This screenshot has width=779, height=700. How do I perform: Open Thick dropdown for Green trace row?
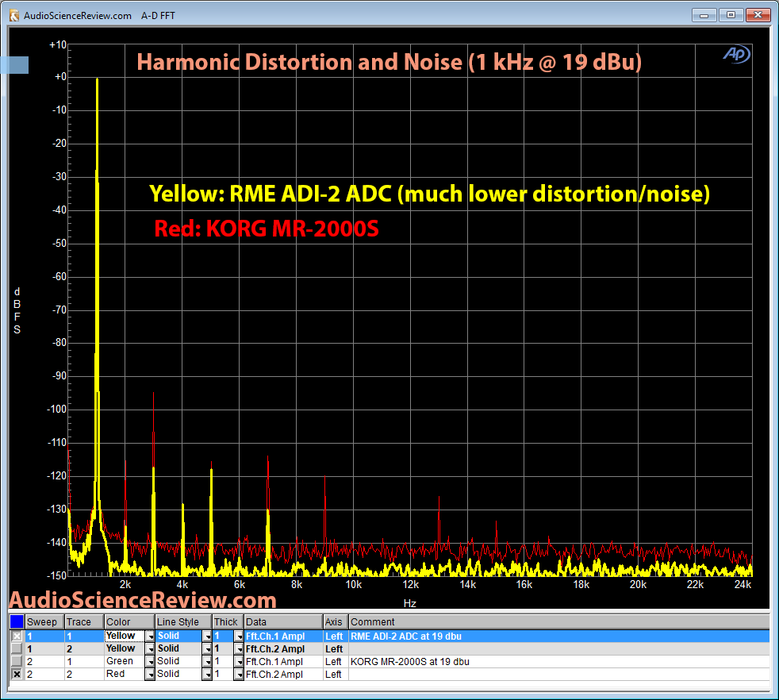[x=239, y=661]
